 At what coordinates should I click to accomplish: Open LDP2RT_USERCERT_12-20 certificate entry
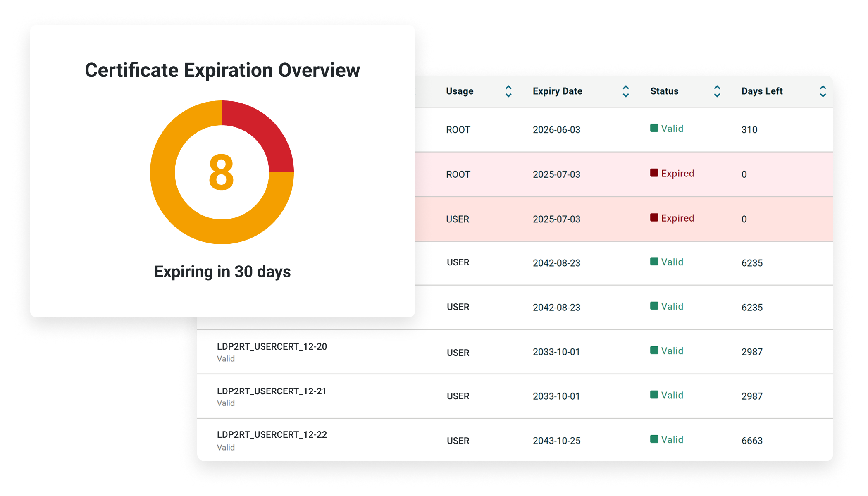272,347
